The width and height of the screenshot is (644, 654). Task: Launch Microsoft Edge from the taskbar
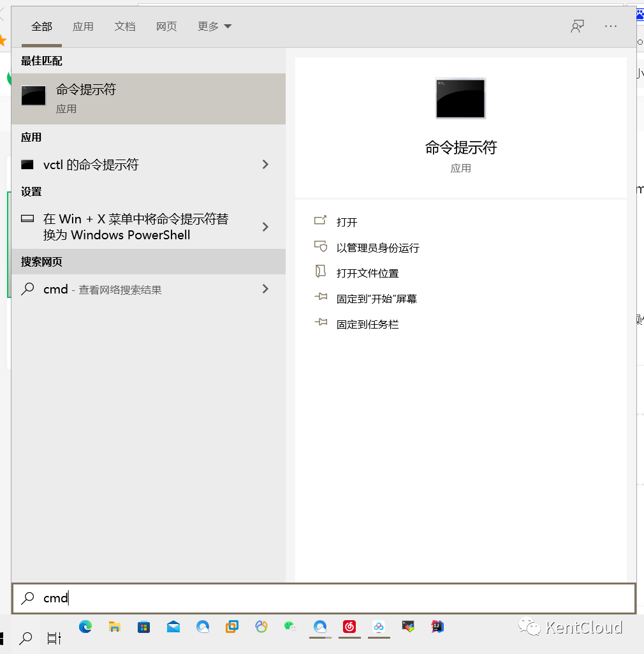click(x=85, y=627)
